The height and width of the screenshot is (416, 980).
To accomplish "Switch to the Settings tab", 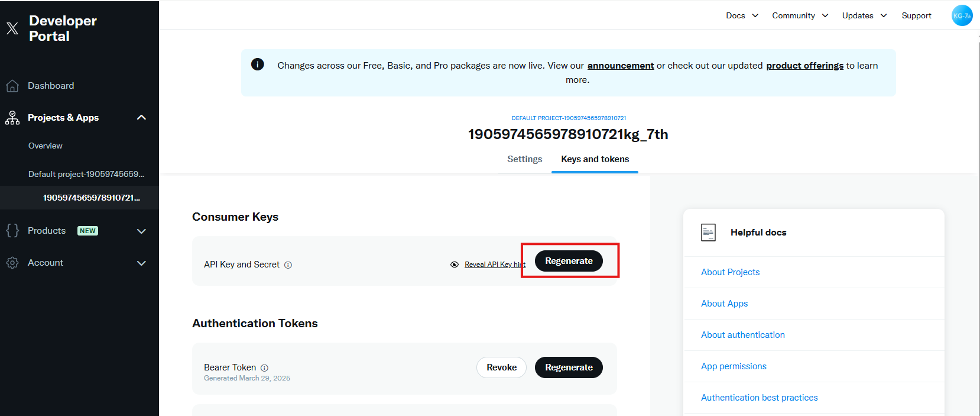I will [x=524, y=159].
